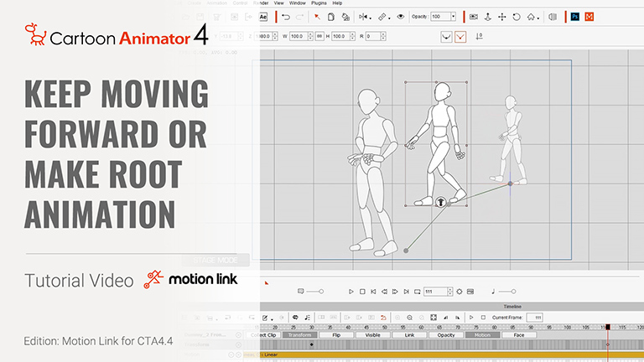Viewport: 644px width, 362px height.
Task: Toggle the eye visibility icon
Action: point(401,17)
